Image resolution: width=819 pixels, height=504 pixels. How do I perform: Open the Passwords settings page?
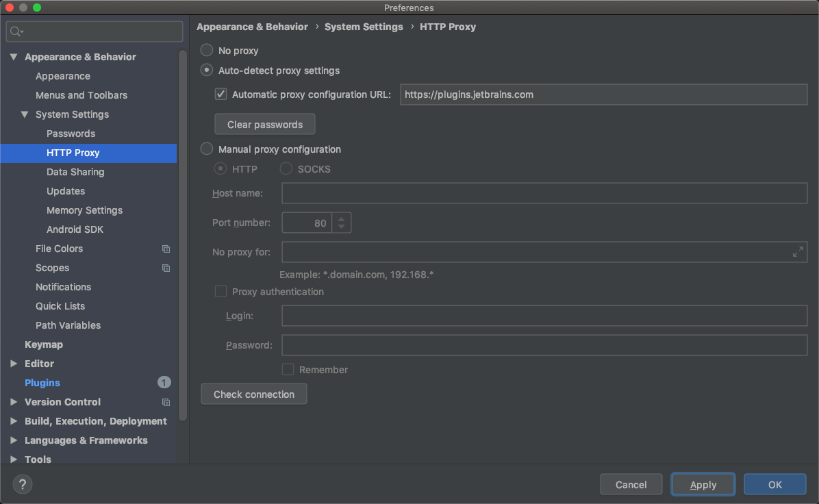point(71,134)
